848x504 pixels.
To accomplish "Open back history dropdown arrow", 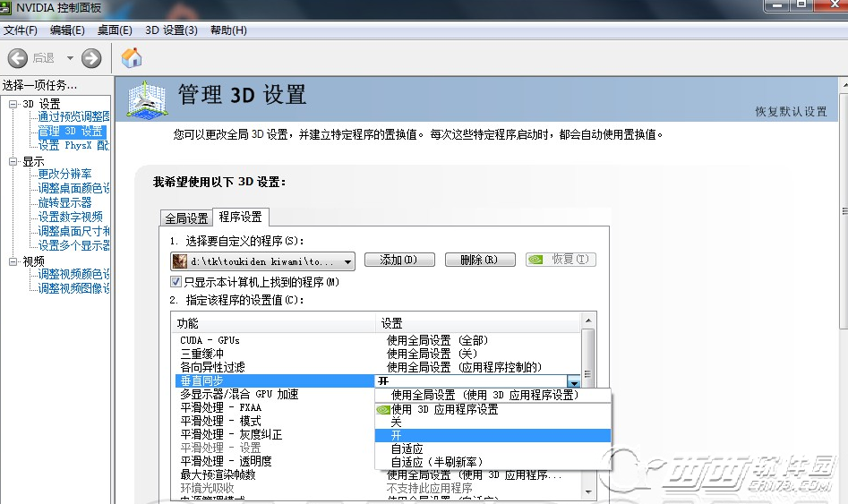I will click(x=70, y=58).
